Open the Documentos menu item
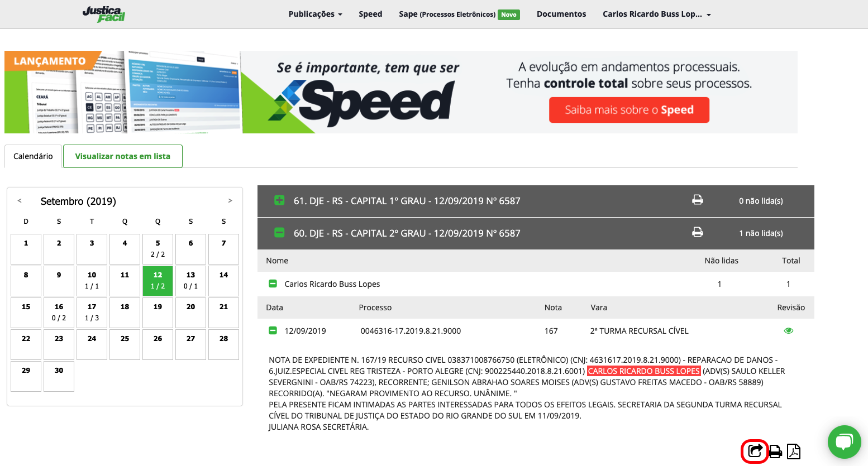The height and width of the screenshot is (466, 868). [x=561, y=14]
